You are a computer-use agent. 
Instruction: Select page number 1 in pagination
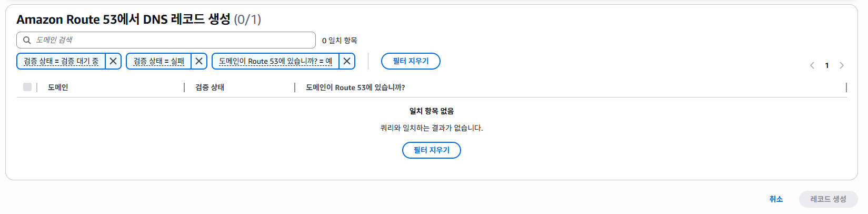[827, 65]
